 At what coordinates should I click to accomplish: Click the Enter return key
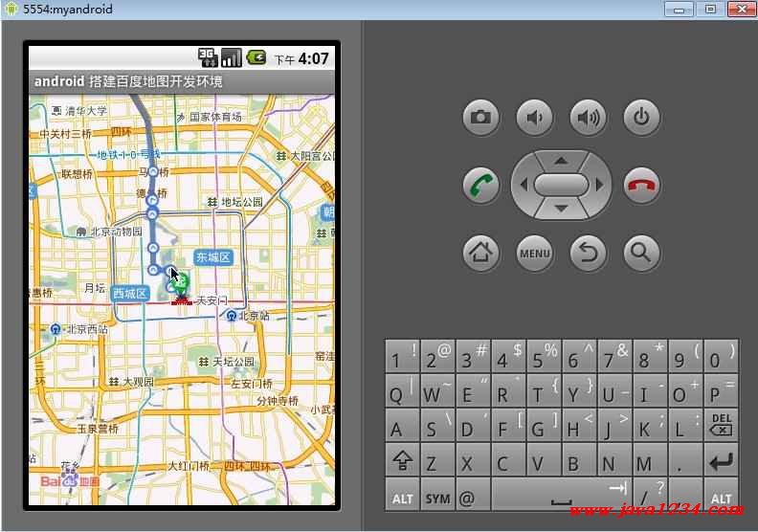[721, 460]
